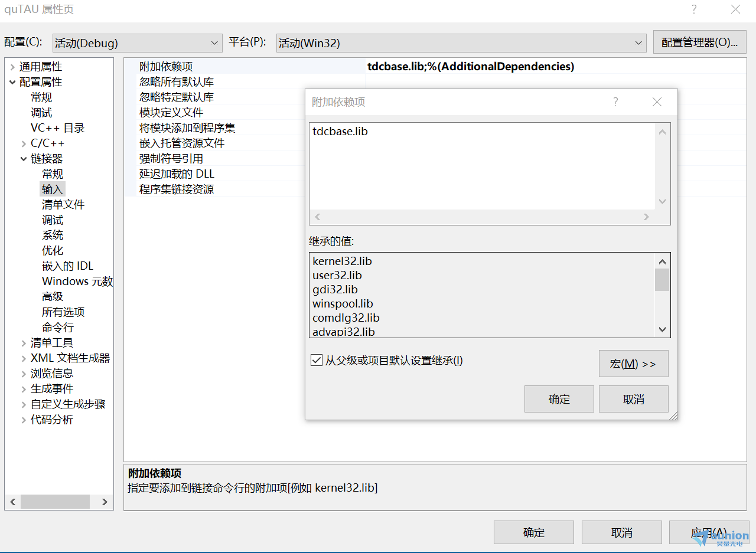Select 高级 under 链接器
The image size is (756, 553).
pyautogui.click(x=53, y=297)
